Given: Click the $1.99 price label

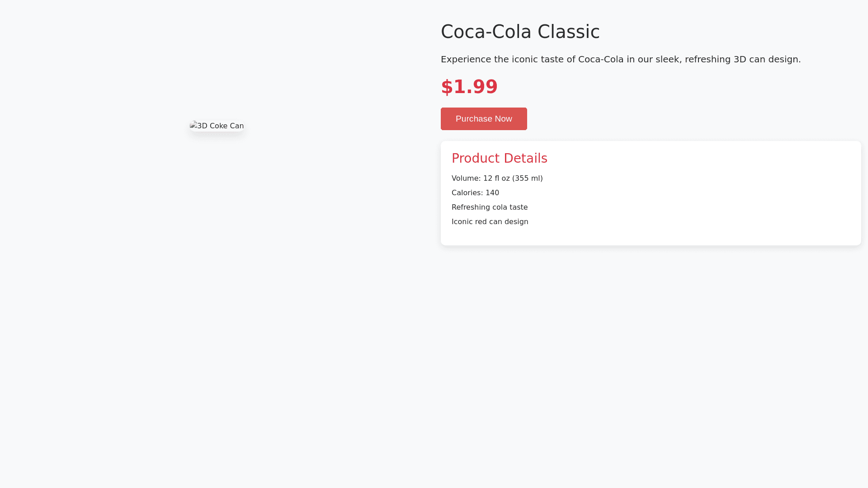Looking at the screenshot, I should 469,87.
